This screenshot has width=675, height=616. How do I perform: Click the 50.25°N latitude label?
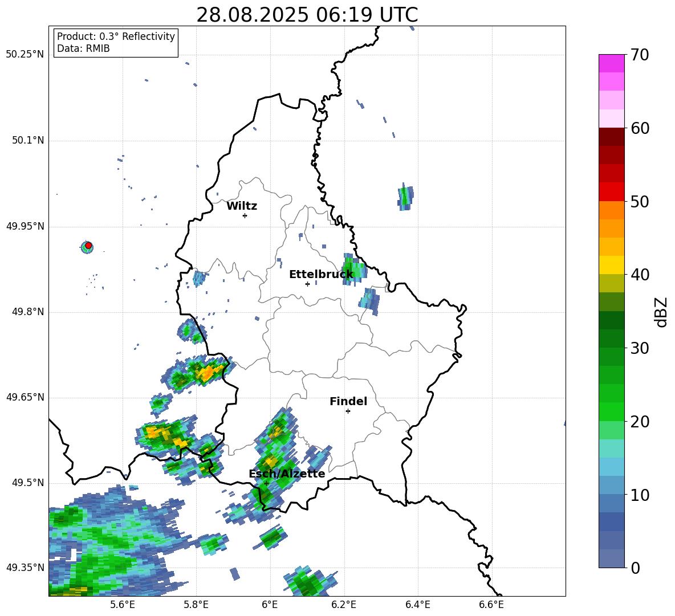(25, 55)
